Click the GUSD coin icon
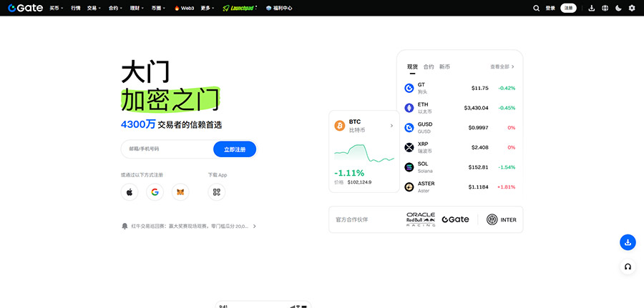The height and width of the screenshot is (308, 644). 409,127
